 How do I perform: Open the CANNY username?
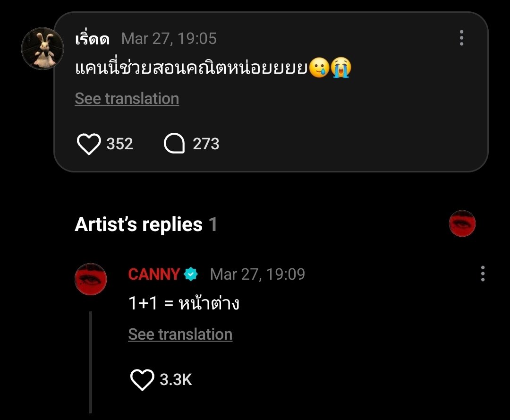(154, 274)
